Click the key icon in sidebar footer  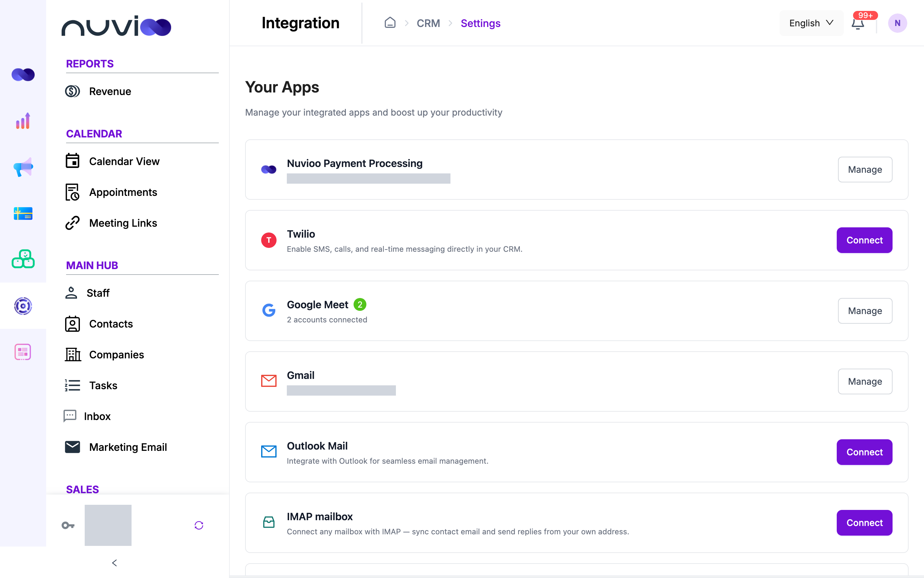68,525
